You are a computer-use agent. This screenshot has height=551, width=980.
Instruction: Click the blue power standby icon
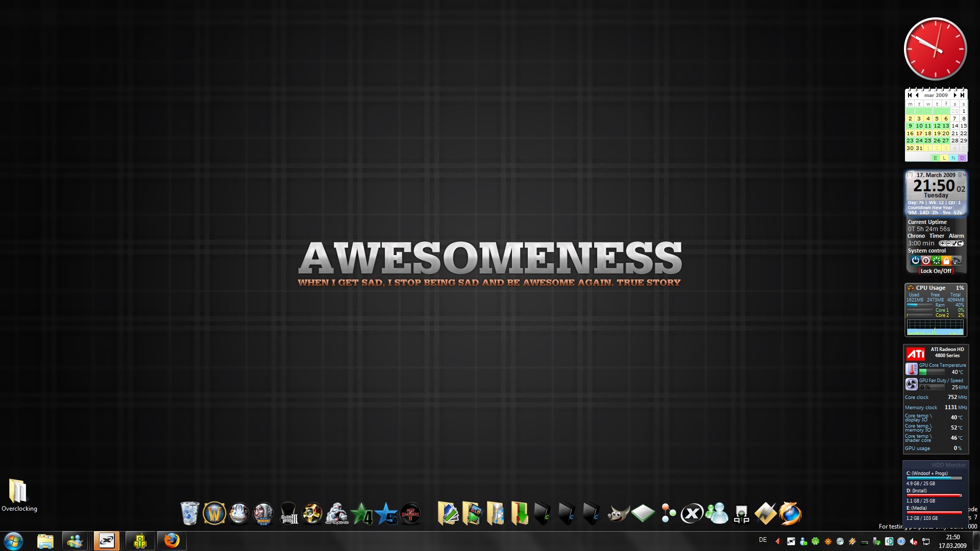[915, 261]
